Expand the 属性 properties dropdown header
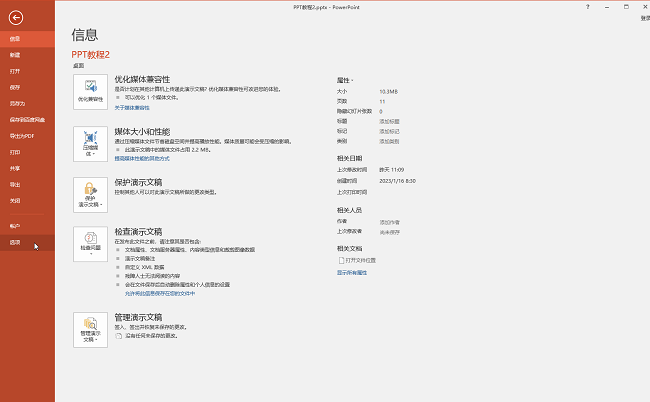The height and width of the screenshot is (402, 650). click(345, 80)
